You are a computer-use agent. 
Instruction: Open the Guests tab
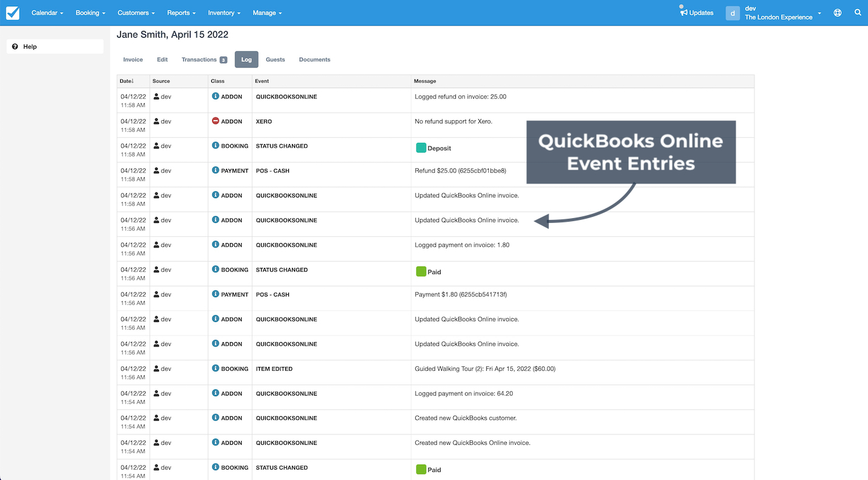pos(276,60)
